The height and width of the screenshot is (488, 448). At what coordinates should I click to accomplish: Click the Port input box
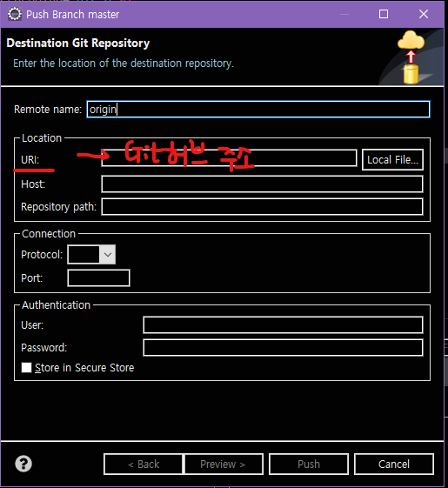[98, 277]
